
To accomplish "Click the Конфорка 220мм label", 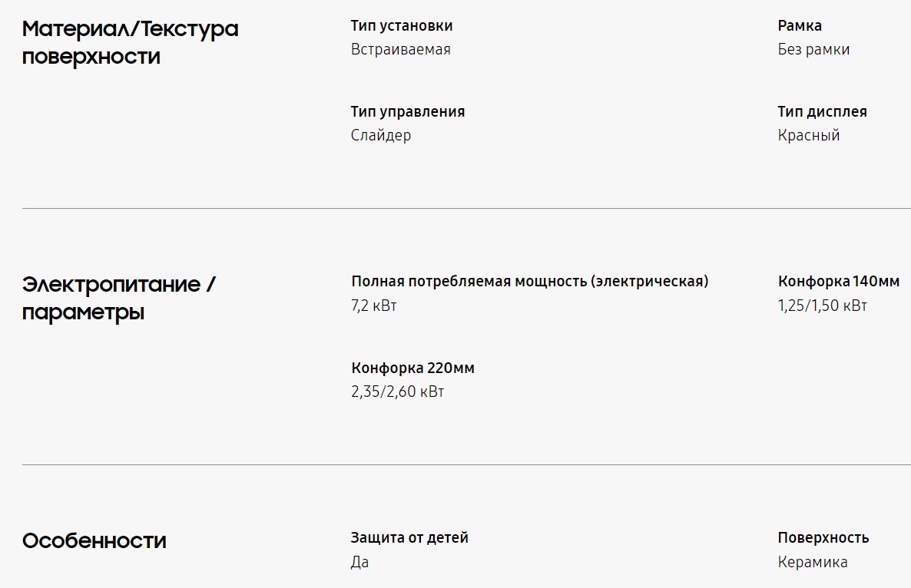I will (x=413, y=368).
